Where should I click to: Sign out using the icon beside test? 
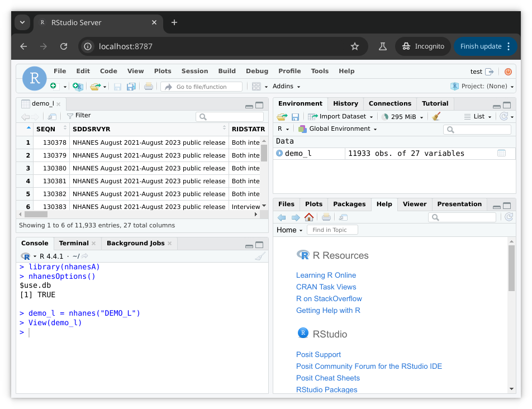coord(490,72)
